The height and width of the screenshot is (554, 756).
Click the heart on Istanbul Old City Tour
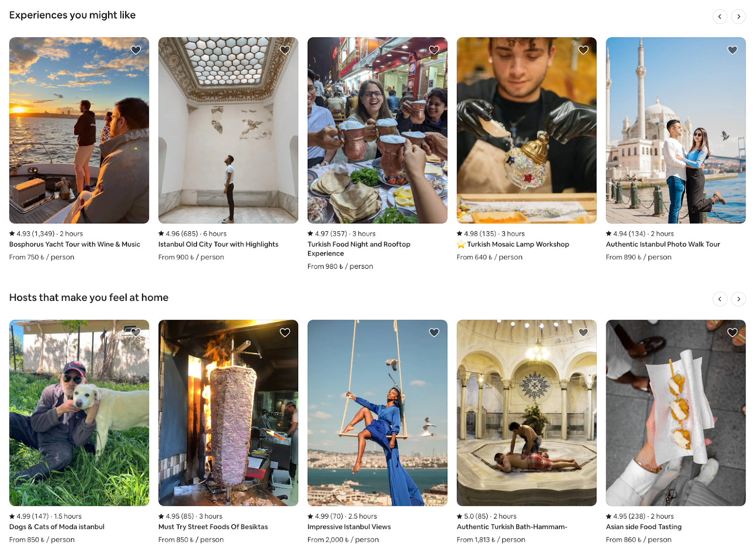[x=285, y=50]
